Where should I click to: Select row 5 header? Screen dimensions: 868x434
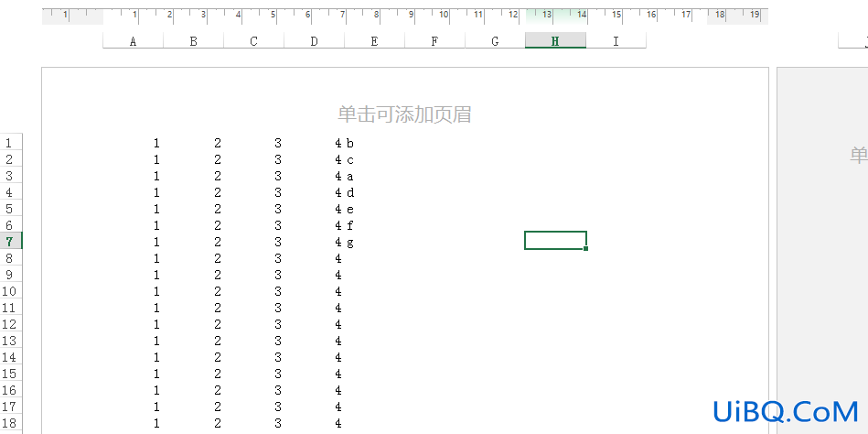click(11, 209)
